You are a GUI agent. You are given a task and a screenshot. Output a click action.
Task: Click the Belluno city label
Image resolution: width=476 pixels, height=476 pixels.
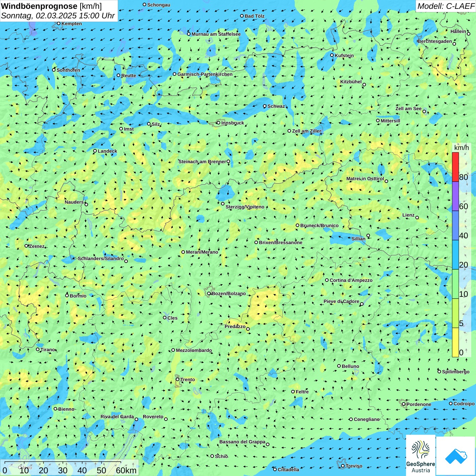(350, 366)
